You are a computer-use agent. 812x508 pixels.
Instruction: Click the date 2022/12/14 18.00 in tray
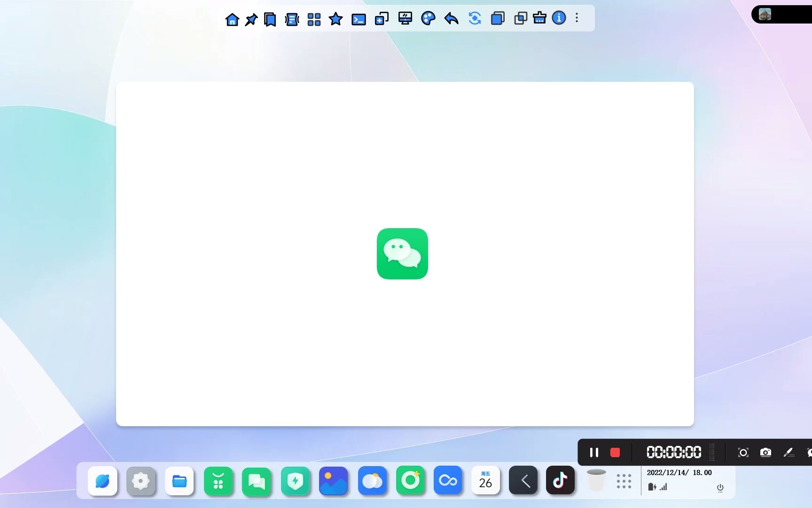coord(679,473)
